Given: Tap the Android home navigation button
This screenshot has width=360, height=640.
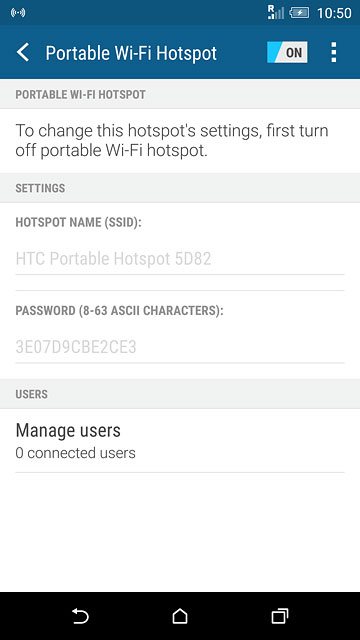Looking at the screenshot, I should pos(180,616).
